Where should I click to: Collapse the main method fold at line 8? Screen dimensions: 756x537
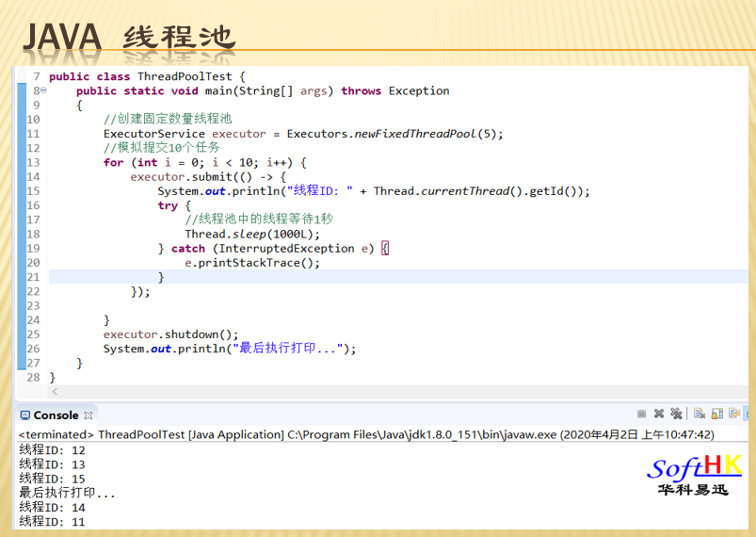43,90
